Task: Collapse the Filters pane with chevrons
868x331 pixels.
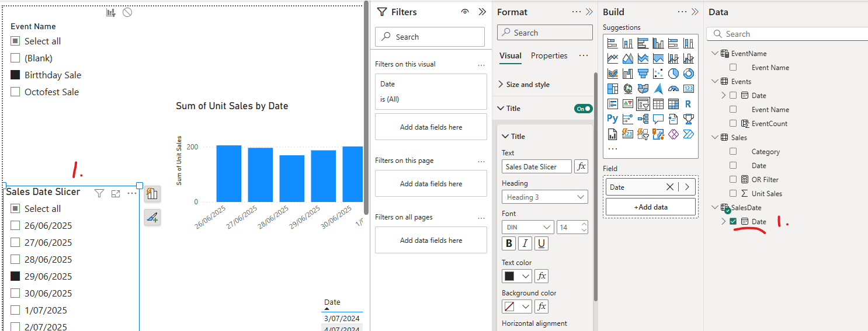Action: 482,12
